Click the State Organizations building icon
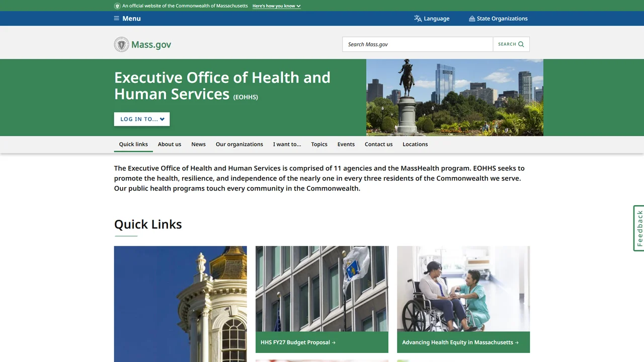Image resolution: width=644 pixels, height=362 pixels. click(x=472, y=19)
